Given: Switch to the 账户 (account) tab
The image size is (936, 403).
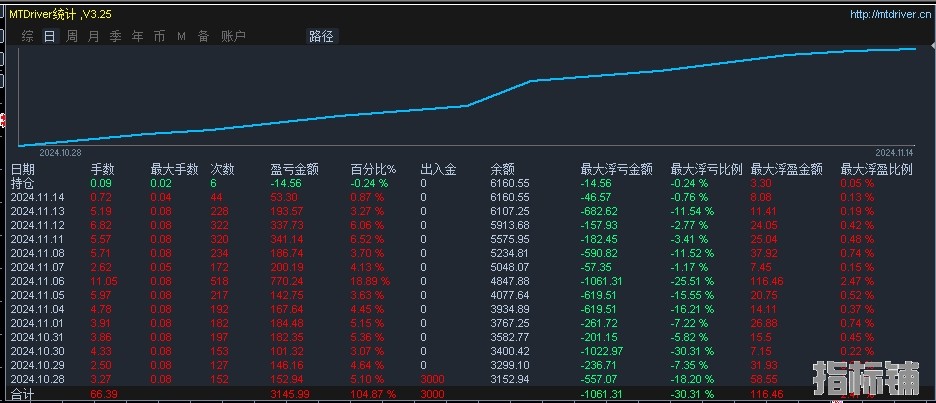Looking at the screenshot, I should click(x=232, y=36).
